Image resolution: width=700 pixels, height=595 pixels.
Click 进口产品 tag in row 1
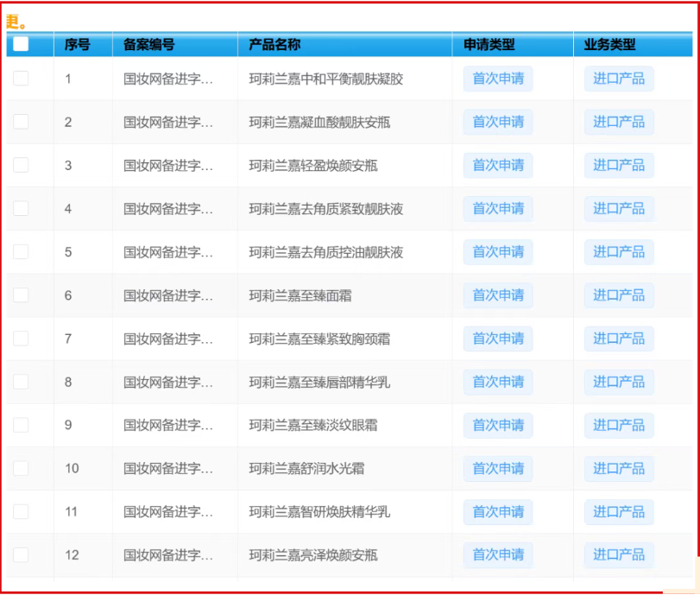pyautogui.click(x=619, y=79)
